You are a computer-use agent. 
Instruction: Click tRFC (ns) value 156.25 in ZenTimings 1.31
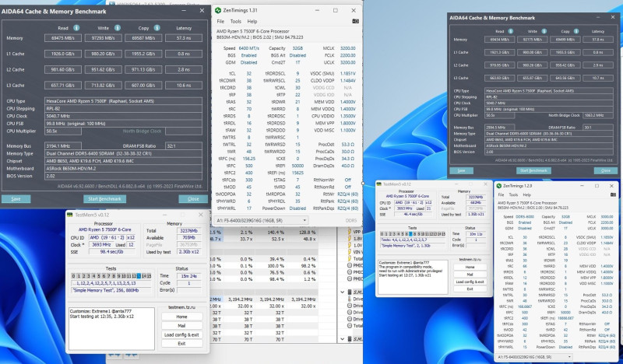point(248,159)
